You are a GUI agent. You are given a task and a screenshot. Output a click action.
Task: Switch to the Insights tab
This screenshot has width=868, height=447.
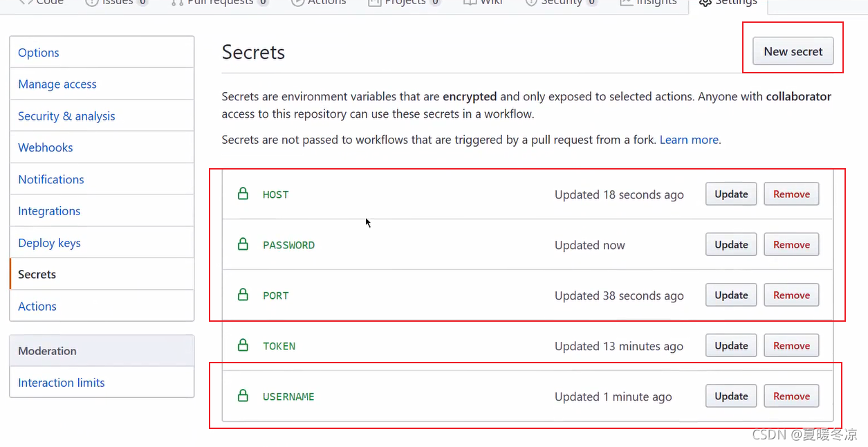click(648, 3)
